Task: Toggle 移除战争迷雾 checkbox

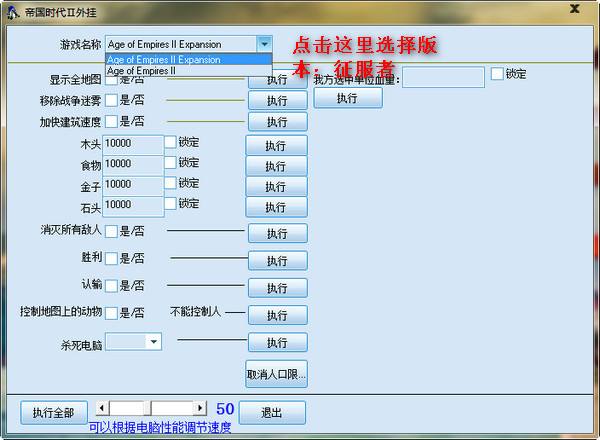Action: click(x=111, y=101)
